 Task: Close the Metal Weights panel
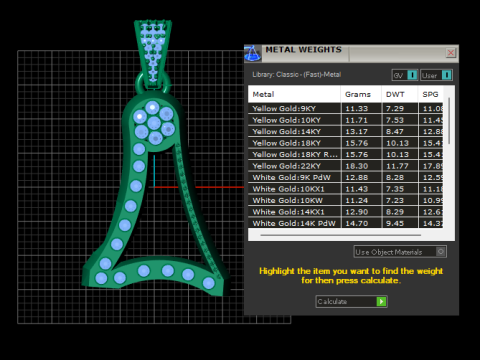451,53
